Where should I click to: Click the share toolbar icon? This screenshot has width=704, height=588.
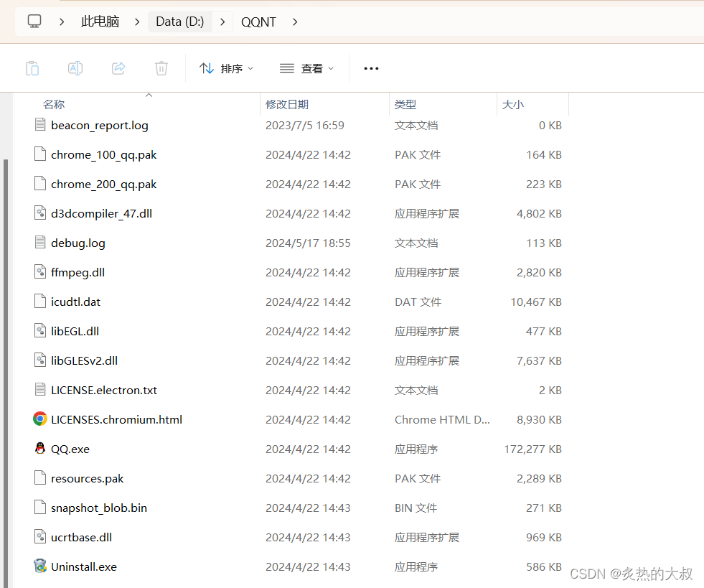(118, 68)
